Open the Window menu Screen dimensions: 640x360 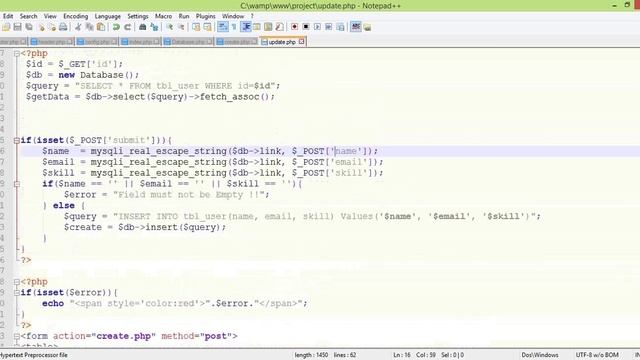tap(233, 16)
